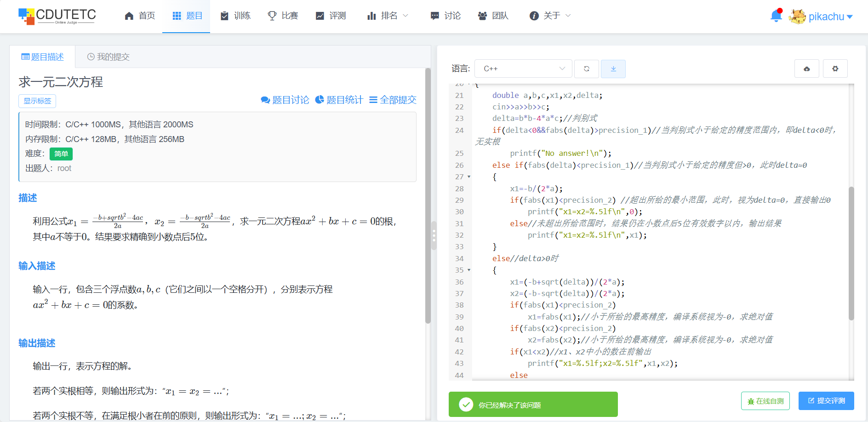Open the C++ language dropdown
This screenshot has width=868, height=422.
[523, 69]
